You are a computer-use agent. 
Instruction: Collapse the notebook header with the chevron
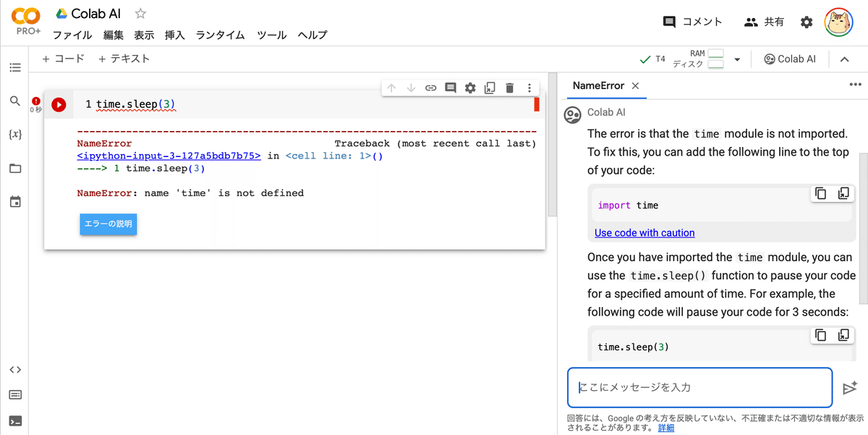pos(845,59)
